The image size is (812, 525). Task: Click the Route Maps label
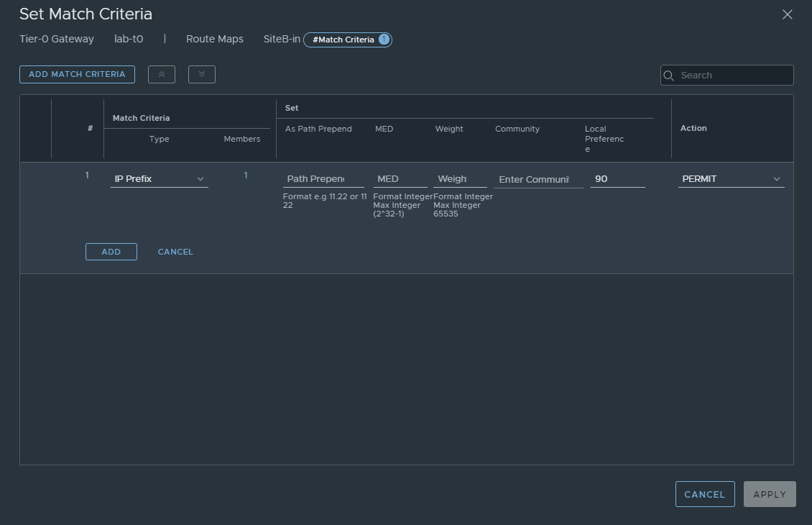coord(215,40)
